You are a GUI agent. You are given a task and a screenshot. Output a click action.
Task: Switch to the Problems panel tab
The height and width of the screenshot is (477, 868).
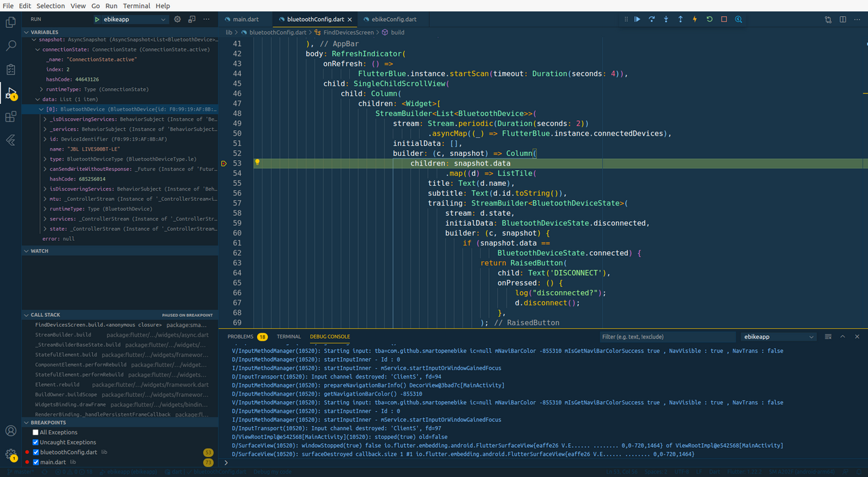248,337
